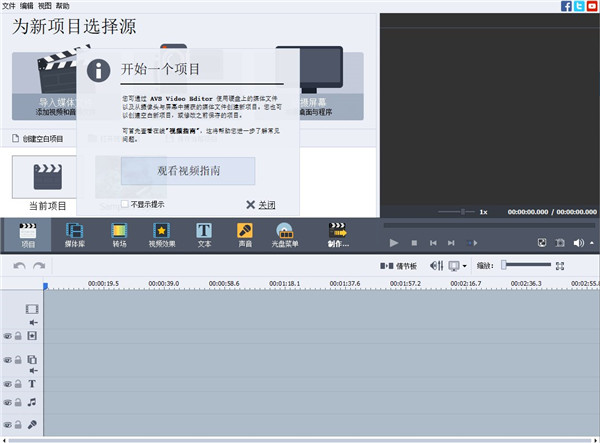Viewport: 600px width, 443px height.
Task: Open the Facebook icon link
Action: 566,6
